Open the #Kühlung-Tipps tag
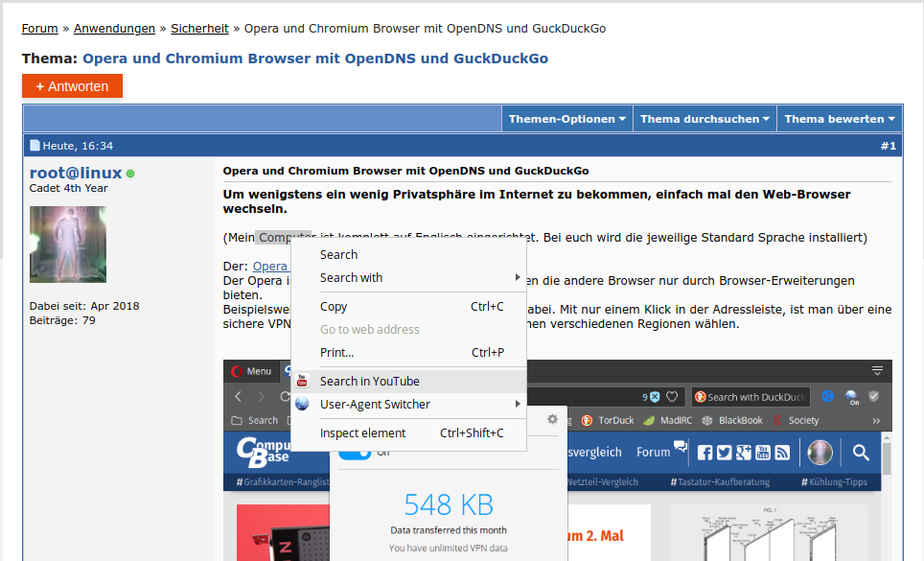 [835, 482]
